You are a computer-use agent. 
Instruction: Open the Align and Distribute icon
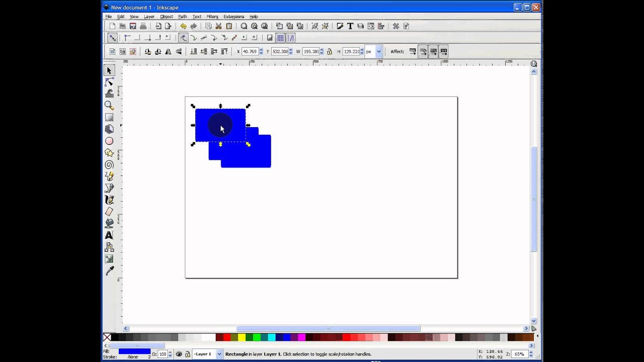[381, 26]
